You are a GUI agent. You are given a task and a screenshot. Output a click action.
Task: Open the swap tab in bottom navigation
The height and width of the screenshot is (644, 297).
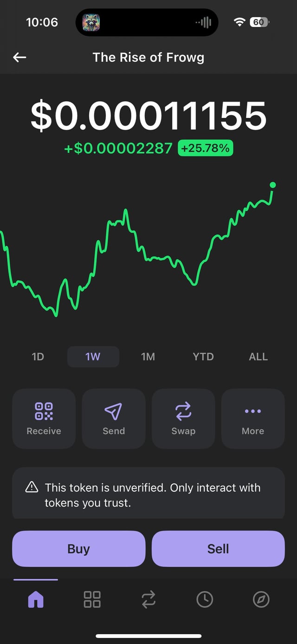point(148,599)
